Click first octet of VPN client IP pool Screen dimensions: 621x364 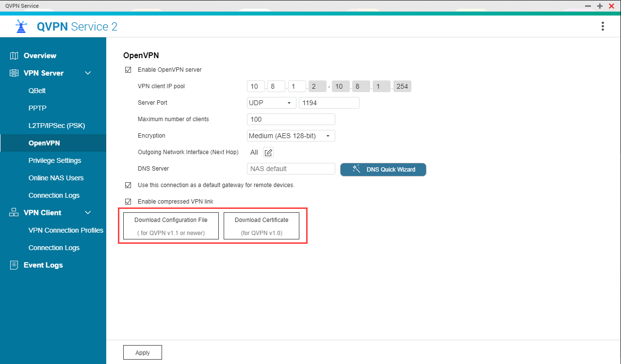(x=256, y=87)
